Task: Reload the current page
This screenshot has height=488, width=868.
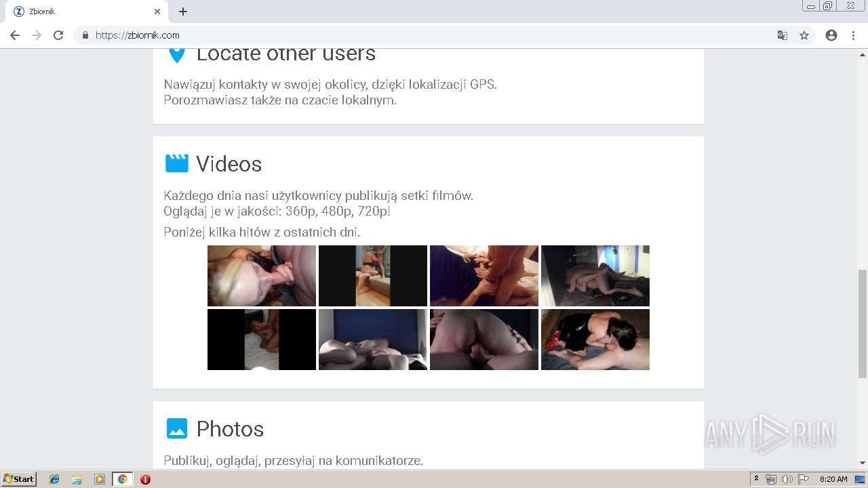Action: [58, 35]
